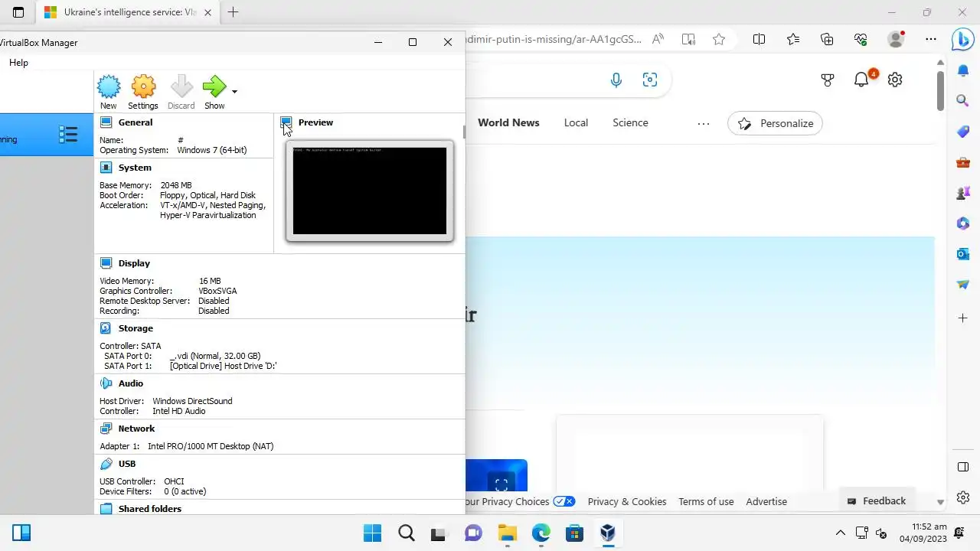Open Edge tab actions menu icon
Image resolution: width=980 pixels, height=551 pixels.
18,12
